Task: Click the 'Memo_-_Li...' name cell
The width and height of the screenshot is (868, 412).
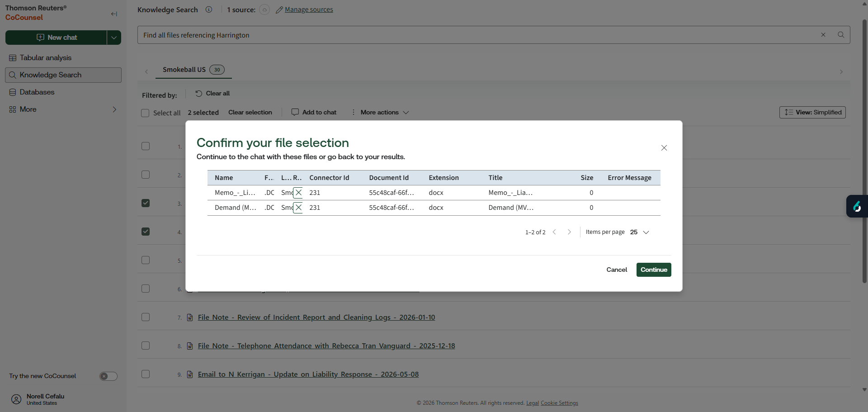Action: pos(235,193)
